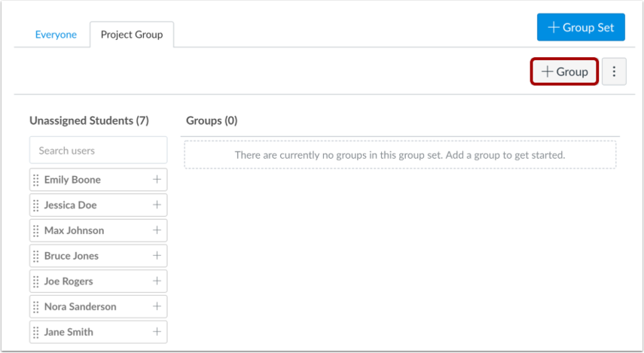Click the plus icon beside Bruce Jones
The image size is (644, 353).
click(x=157, y=256)
